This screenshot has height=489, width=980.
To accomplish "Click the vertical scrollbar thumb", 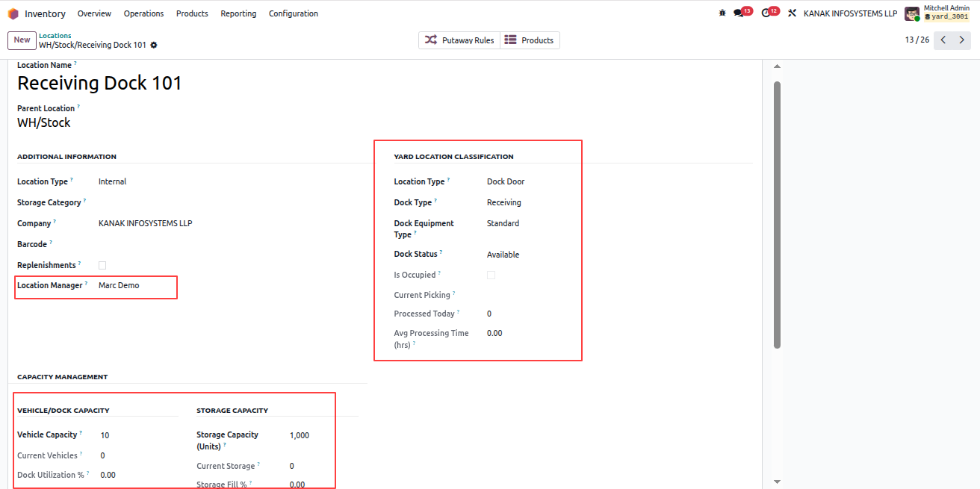I will [x=777, y=214].
